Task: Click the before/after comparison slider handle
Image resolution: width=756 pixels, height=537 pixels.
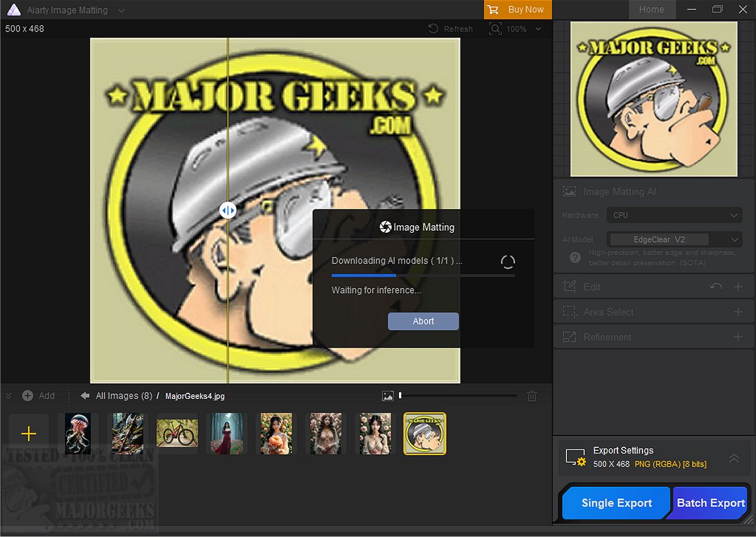Action: (228, 211)
